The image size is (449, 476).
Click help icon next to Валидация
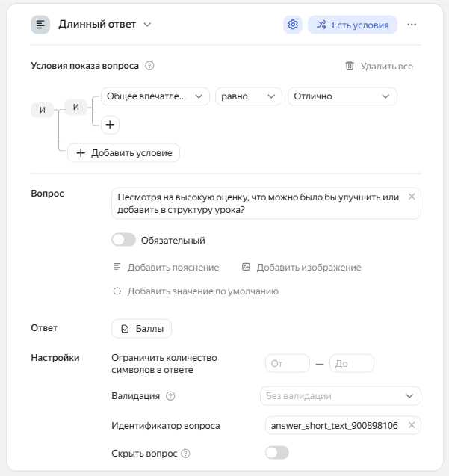point(170,396)
